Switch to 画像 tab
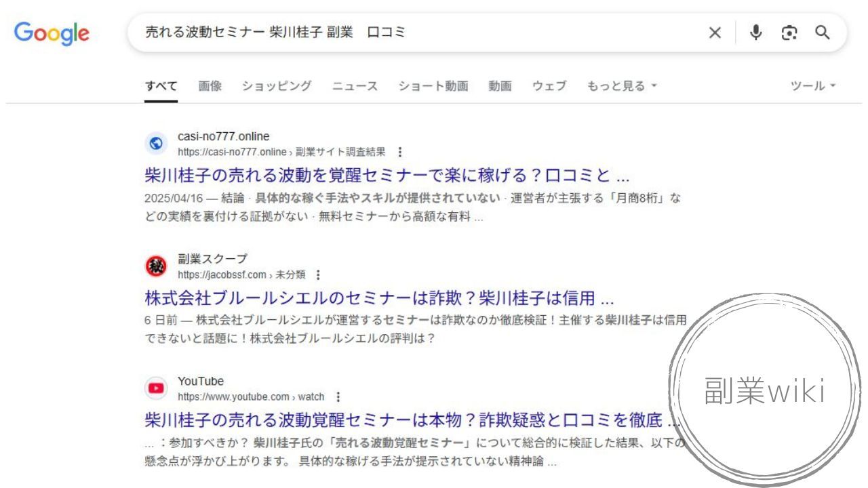The height and width of the screenshot is (488, 868). [x=210, y=86]
